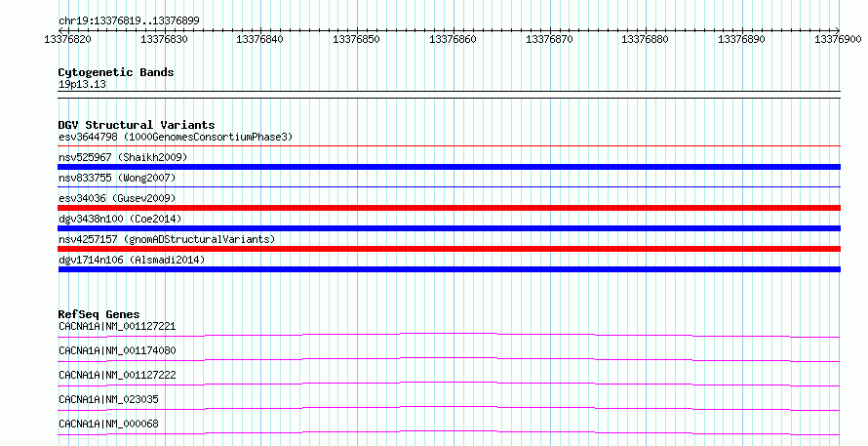This screenshot has width=868, height=446.
Task: Click ruler position 13376900
Action: pyautogui.click(x=838, y=39)
